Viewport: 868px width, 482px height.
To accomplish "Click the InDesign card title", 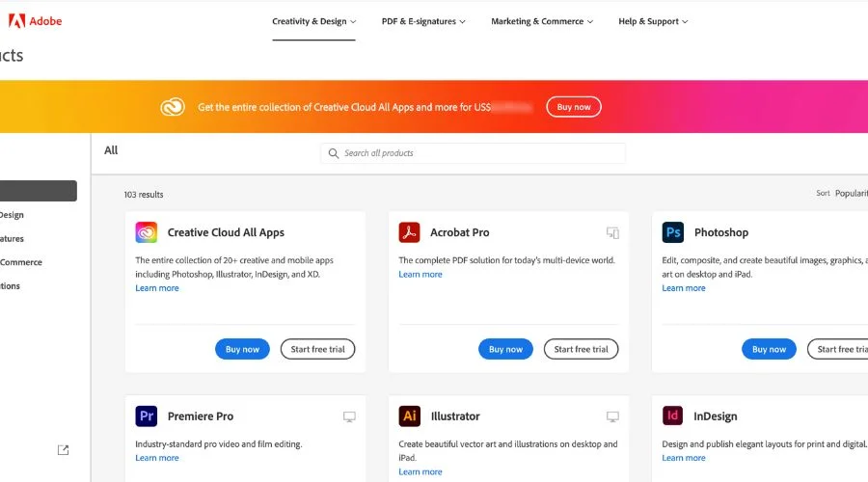I will click(x=716, y=416).
